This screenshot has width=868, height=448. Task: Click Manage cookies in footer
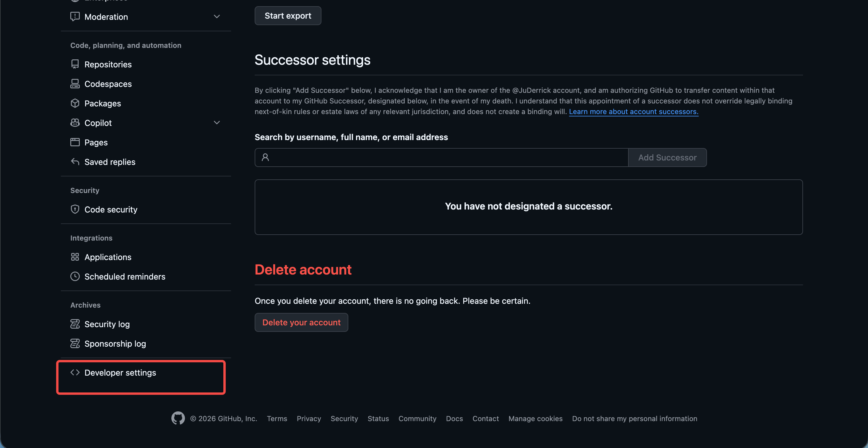[x=535, y=418]
